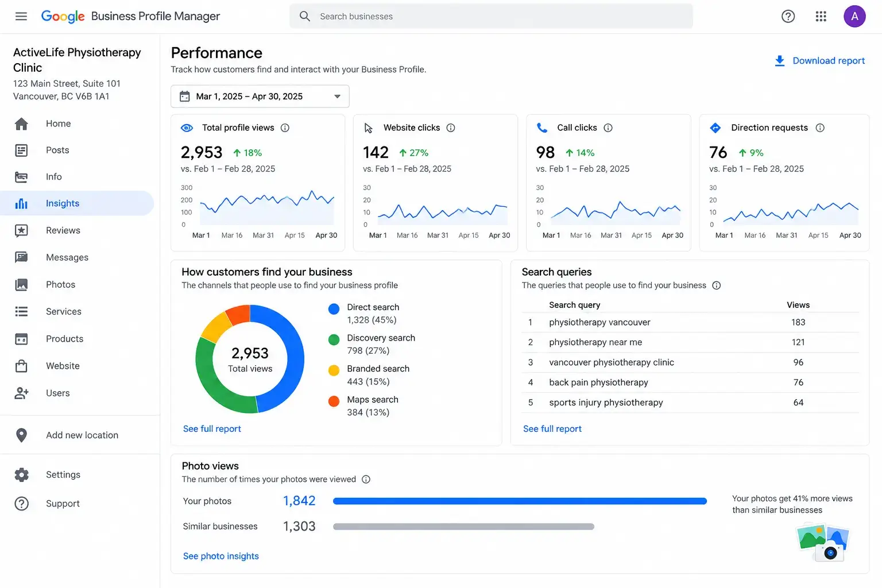See full report for customer channels
The width and height of the screenshot is (882, 588).
coord(212,429)
